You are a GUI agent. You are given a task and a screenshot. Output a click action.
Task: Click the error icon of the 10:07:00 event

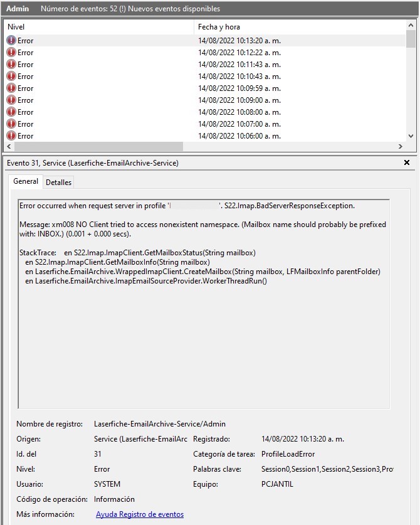click(x=11, y=124)
